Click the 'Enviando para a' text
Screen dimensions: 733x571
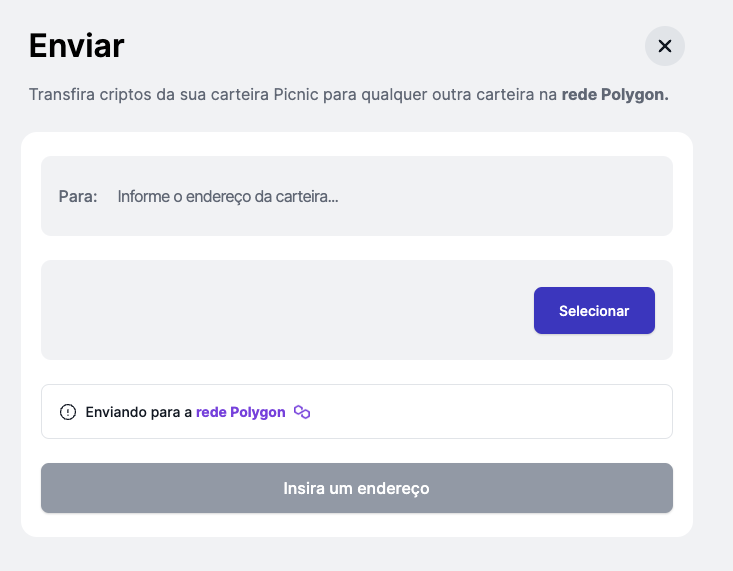coord(138,412)
